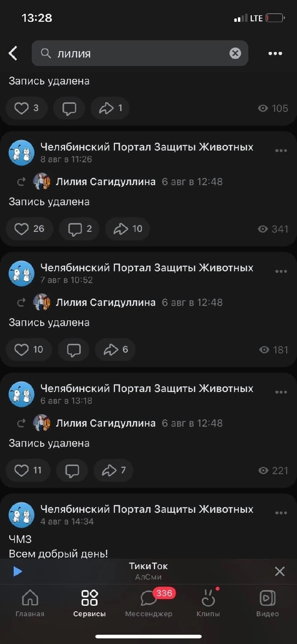Tap the back arrow
The width and height of the screenshot is (297, 644).
pyautogui.click(x=13, y=53)
